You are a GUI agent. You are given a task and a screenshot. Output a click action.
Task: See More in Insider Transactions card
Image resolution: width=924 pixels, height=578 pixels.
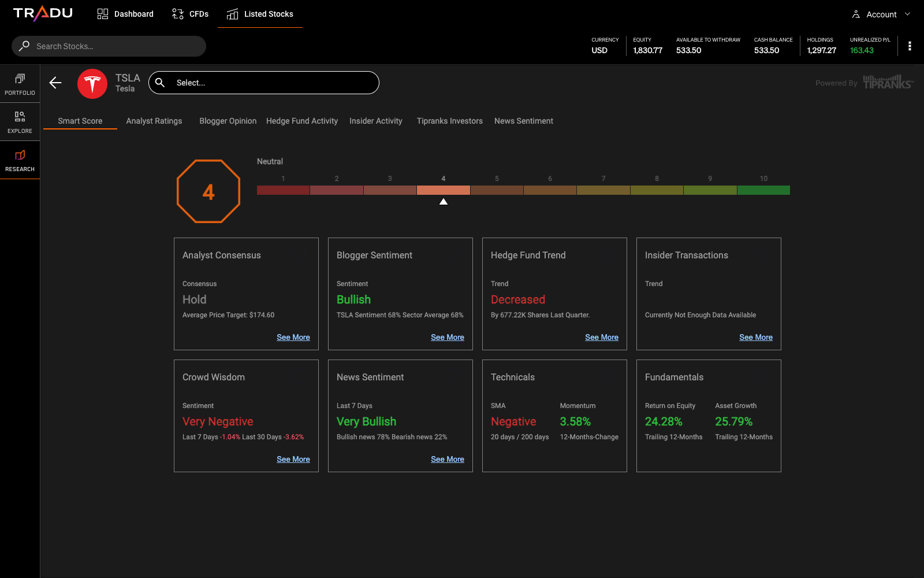pos(756,338)
